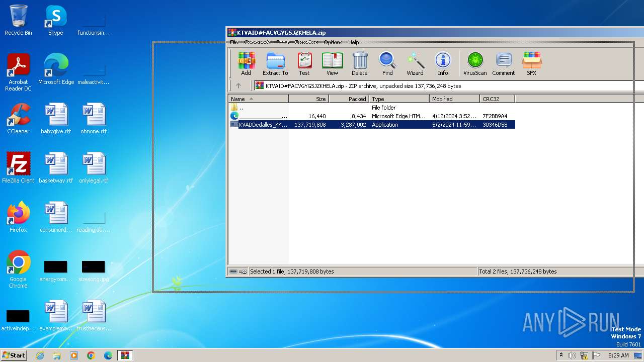
Task: Select basketway.rtf on the desktop
Action: 56,168
